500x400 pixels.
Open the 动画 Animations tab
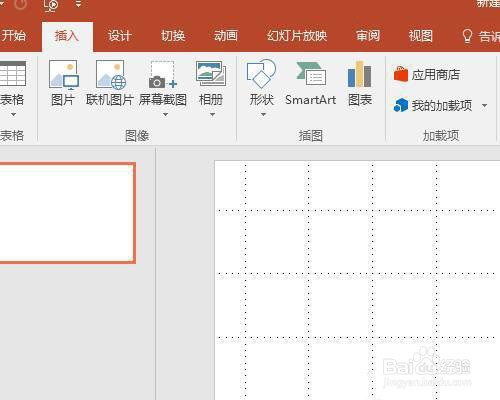(x=226, y=35)
